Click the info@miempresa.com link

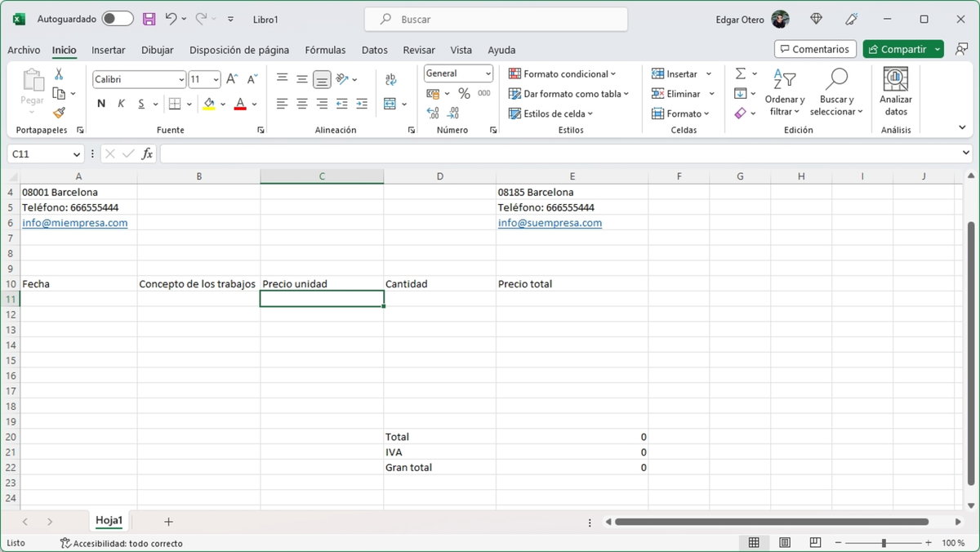coord(74,223)
